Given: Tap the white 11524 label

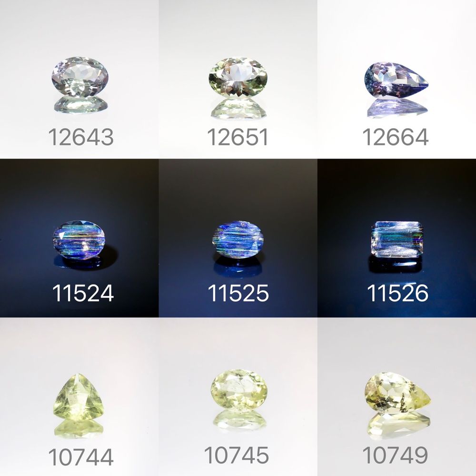Looking at the screenshot, I should 83,293.
